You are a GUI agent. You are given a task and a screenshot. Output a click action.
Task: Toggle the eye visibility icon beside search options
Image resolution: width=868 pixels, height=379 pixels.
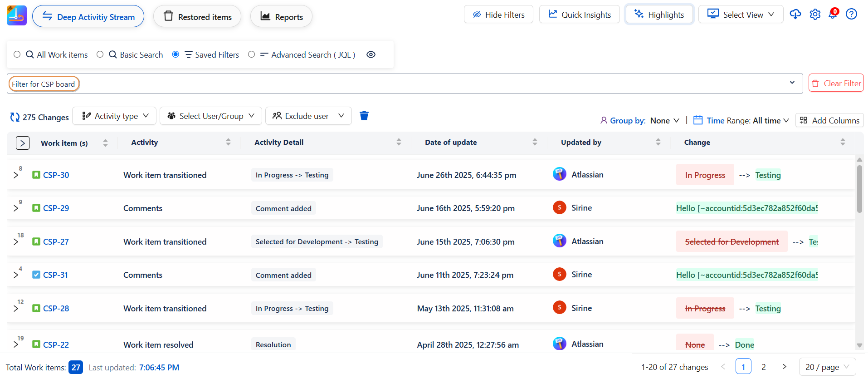coord(371,54)
